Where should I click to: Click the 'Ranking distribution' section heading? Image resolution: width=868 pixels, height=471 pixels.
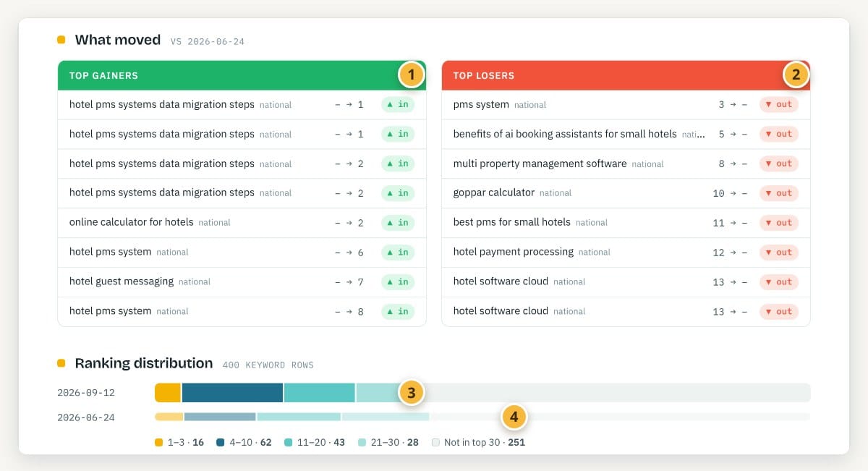click(144, 363)
